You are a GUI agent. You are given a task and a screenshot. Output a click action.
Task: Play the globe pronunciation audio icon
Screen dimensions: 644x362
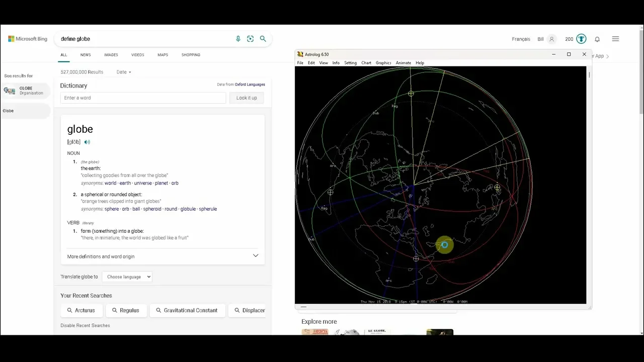(87, 142)
